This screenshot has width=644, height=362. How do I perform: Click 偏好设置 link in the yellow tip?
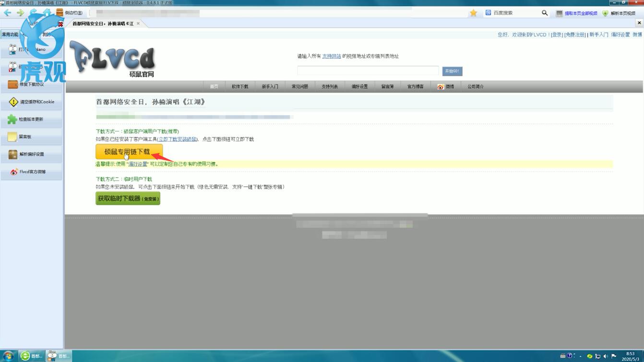pyautogui.click(x=138, y=164)
